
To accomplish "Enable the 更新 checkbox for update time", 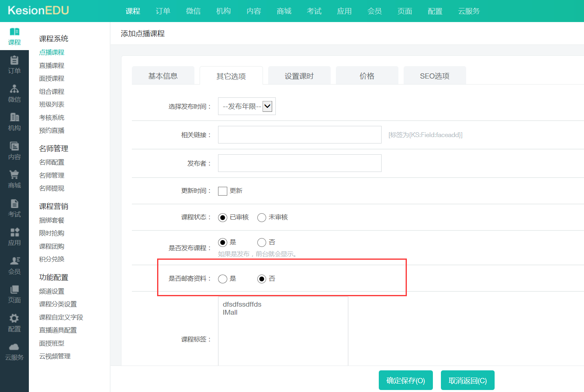I will [x=222, y=191].
